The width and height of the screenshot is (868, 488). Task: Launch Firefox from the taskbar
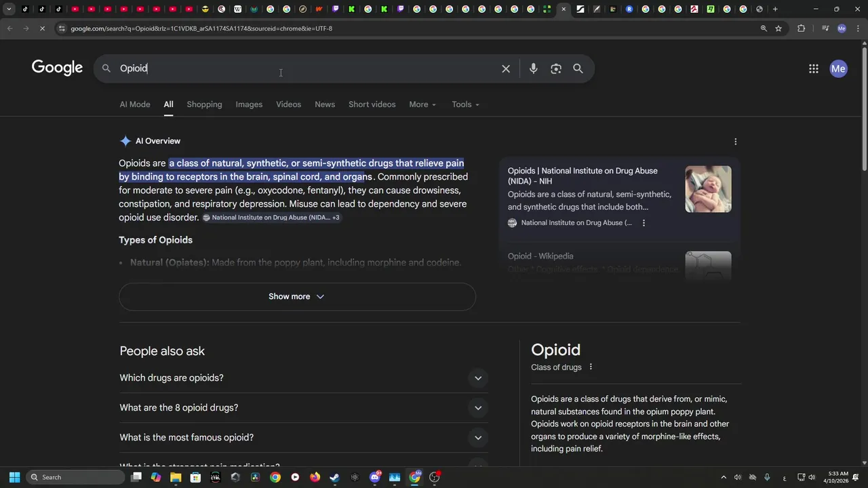[315, 477]
